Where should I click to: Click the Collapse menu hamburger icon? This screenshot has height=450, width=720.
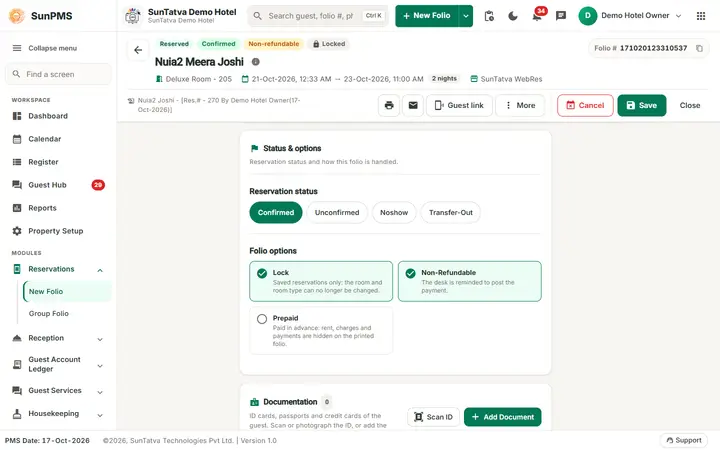click(x=17, y=48)
